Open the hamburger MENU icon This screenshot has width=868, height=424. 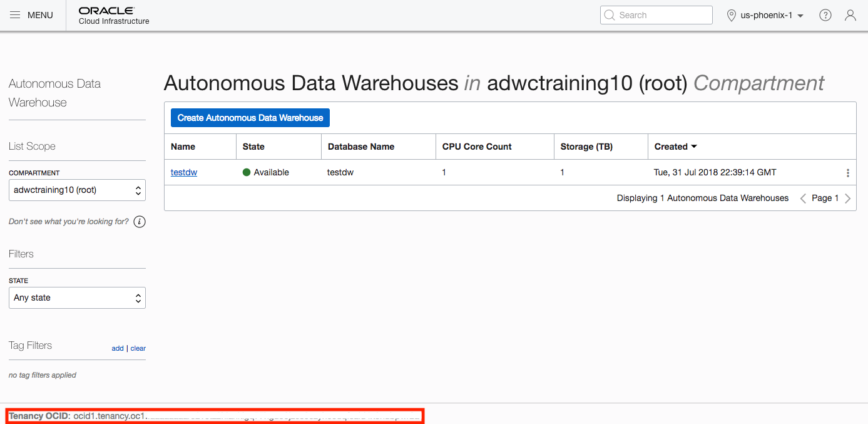tap(15, 15)
